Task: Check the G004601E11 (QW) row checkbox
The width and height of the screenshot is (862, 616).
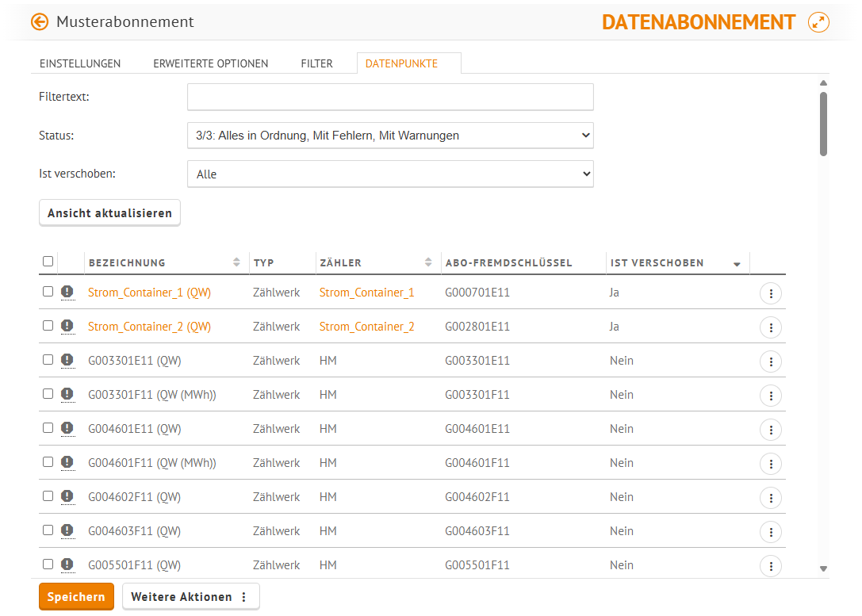Action: 48,427
